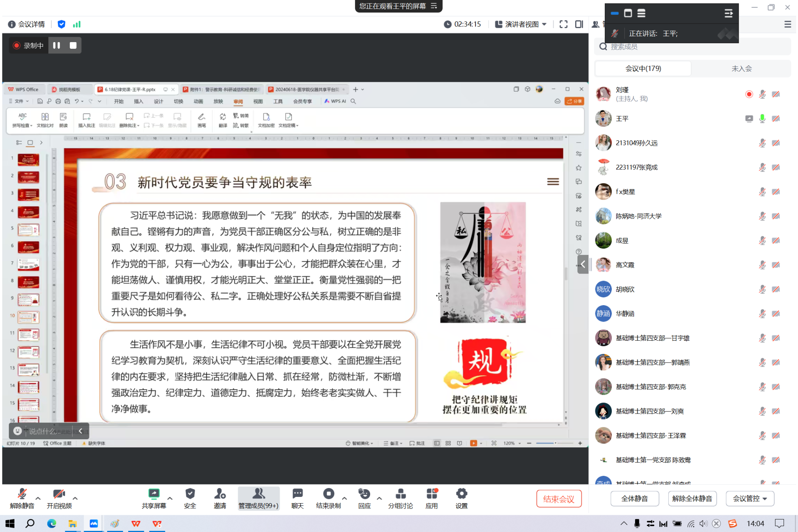
Task: Switch to the 未入会 tab
Action: pos(741,69)
